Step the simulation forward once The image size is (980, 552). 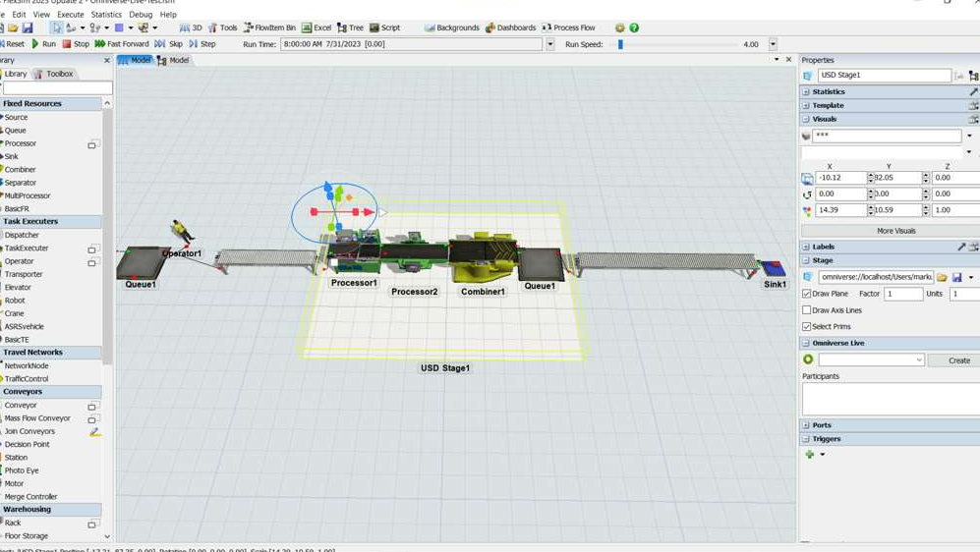coord(202,44)
